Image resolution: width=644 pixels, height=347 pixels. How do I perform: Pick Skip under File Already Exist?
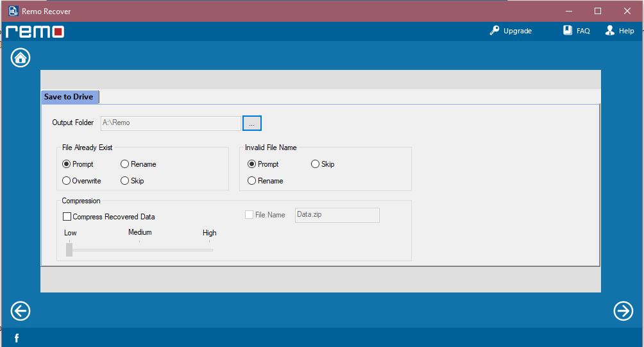pos(125,181)
